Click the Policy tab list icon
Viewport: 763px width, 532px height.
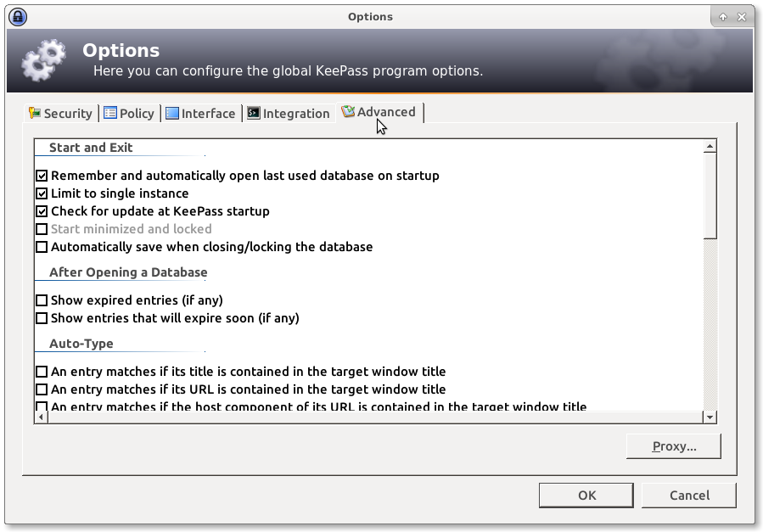click(x=110, y=113)
